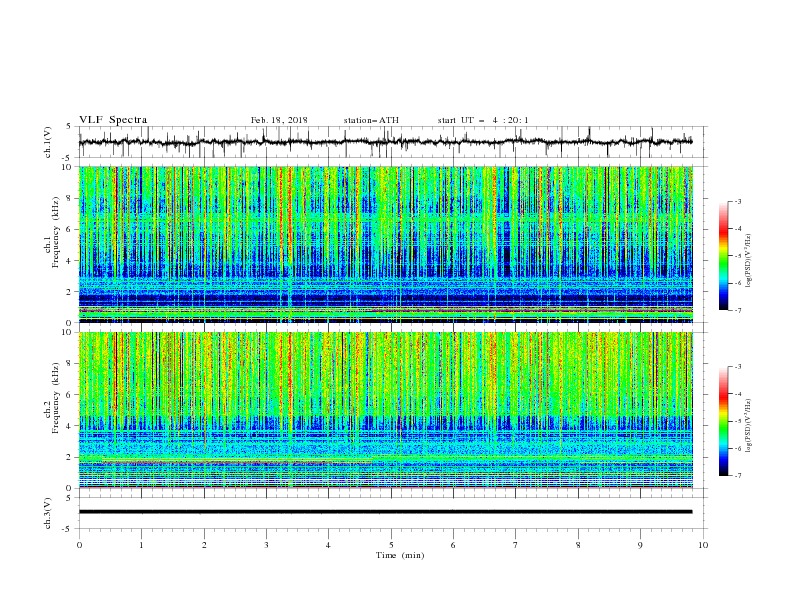792x612 pixels.
Task: Click time axis tick label "8"
Action: coord(578,545)
